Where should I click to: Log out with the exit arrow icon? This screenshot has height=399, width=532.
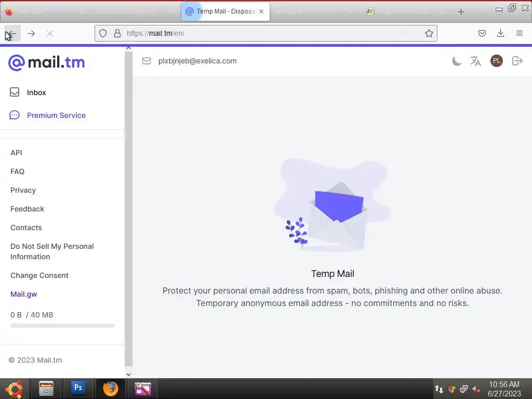pyautogui.click(x=517, y=61)
